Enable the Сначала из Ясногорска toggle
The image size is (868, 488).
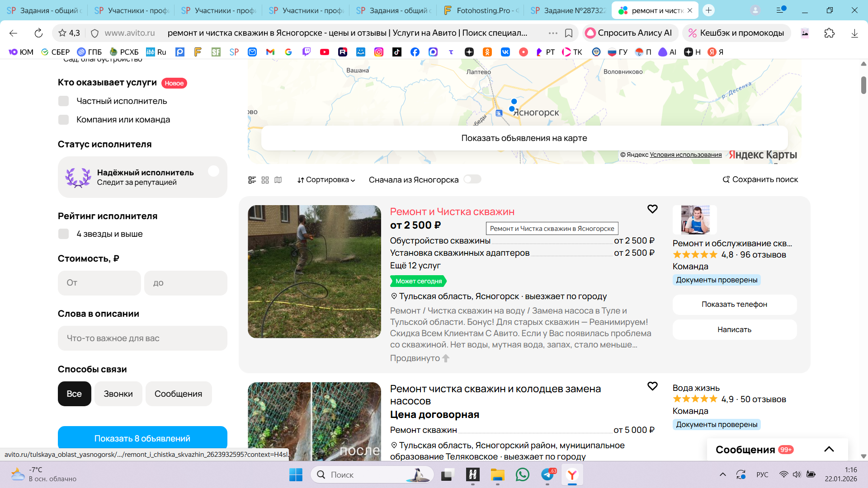[x=472, y=179]
